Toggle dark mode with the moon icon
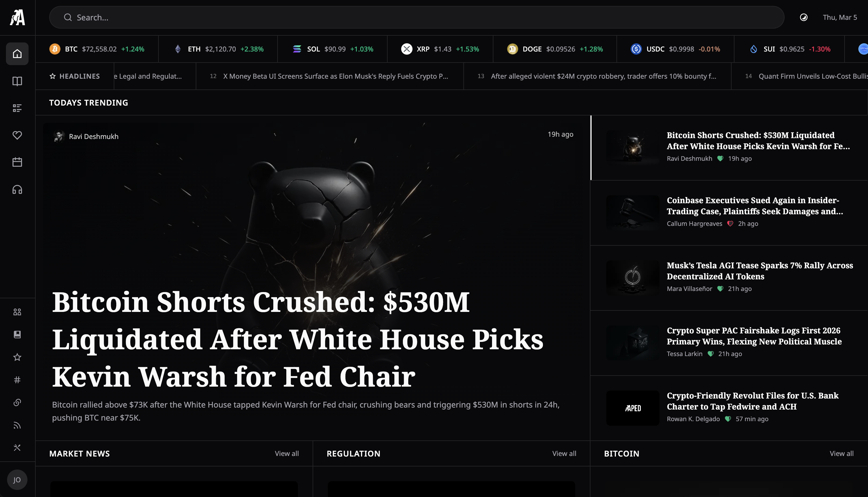The height and width of the screenshot is (497, 868). click(x=804, y=17)
